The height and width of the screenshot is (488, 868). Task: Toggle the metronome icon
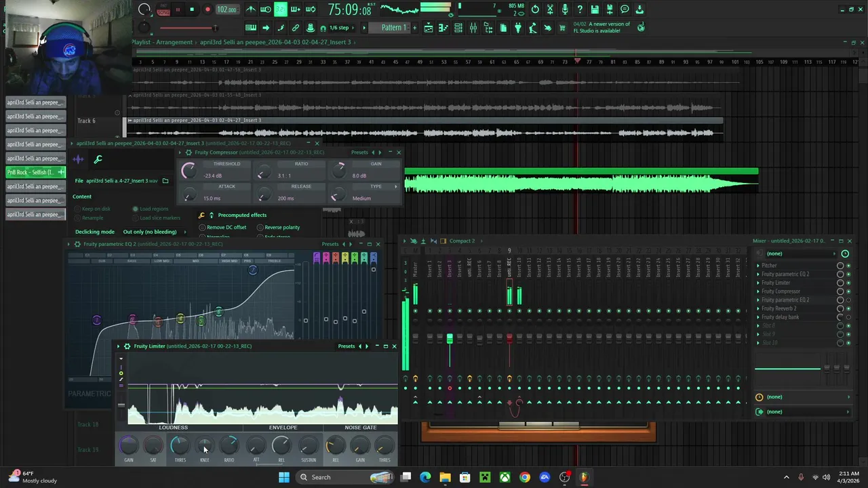[251, 9]
